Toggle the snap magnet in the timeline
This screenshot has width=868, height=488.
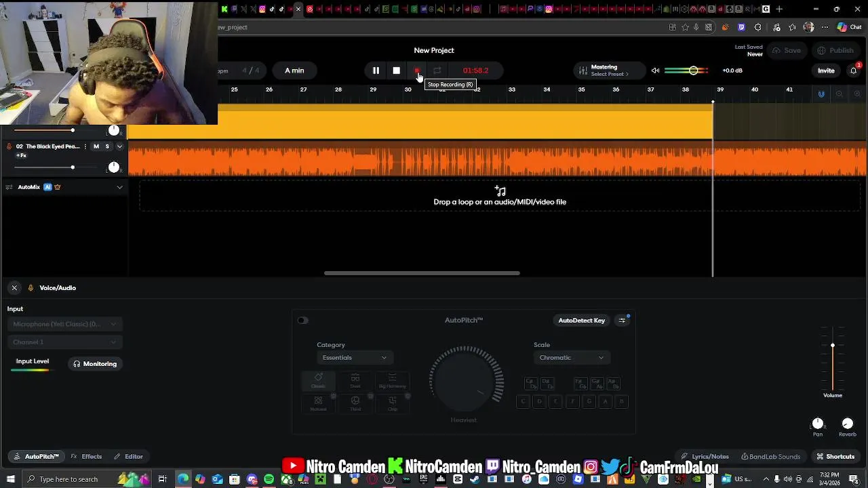[821, 94]
